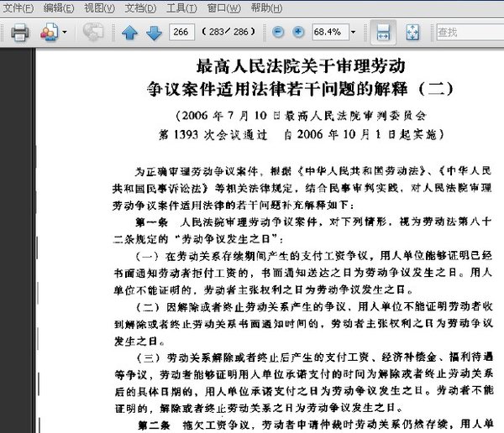
Task: Open the 文档(D) menu
Action: point(140,8)
